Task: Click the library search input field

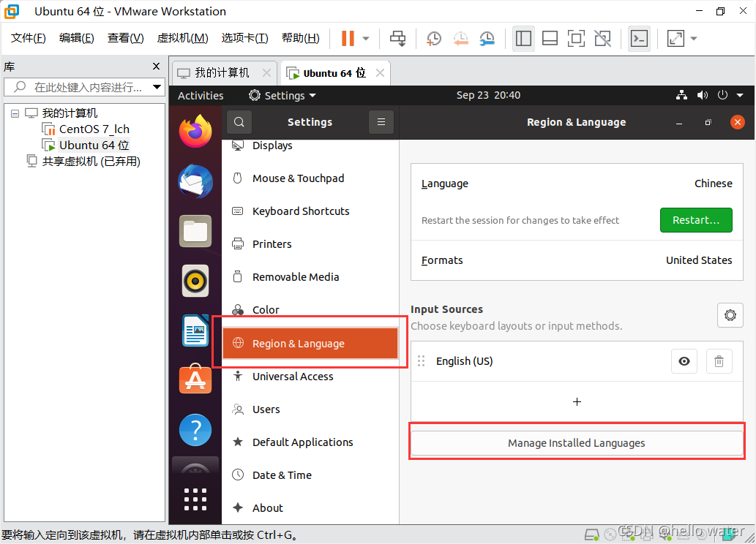Action: (84, 87)
